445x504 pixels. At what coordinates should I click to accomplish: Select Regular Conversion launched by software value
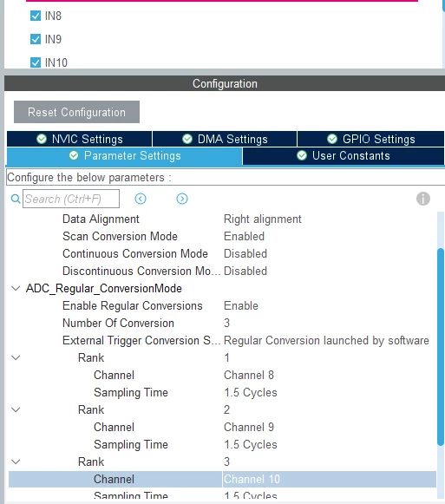326,340
